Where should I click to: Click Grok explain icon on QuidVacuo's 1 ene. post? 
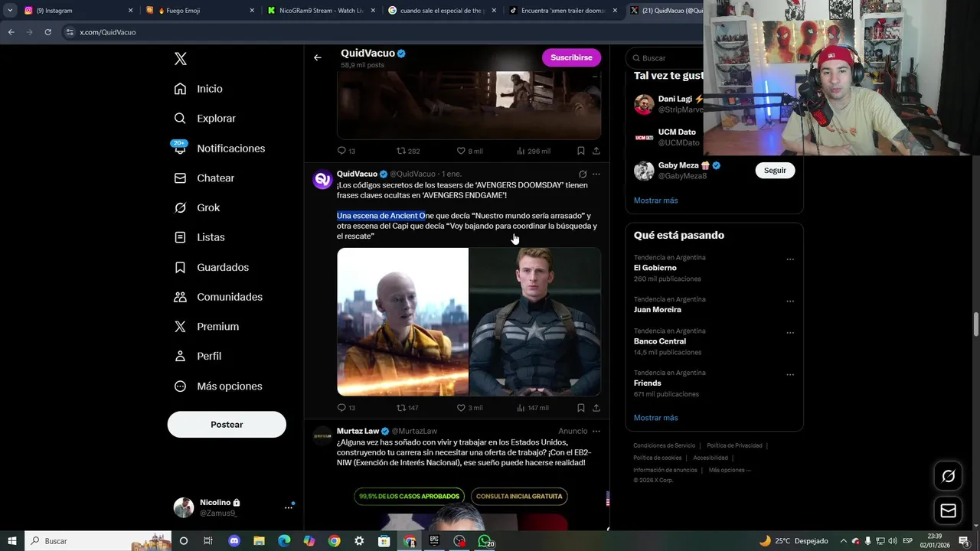583,174
